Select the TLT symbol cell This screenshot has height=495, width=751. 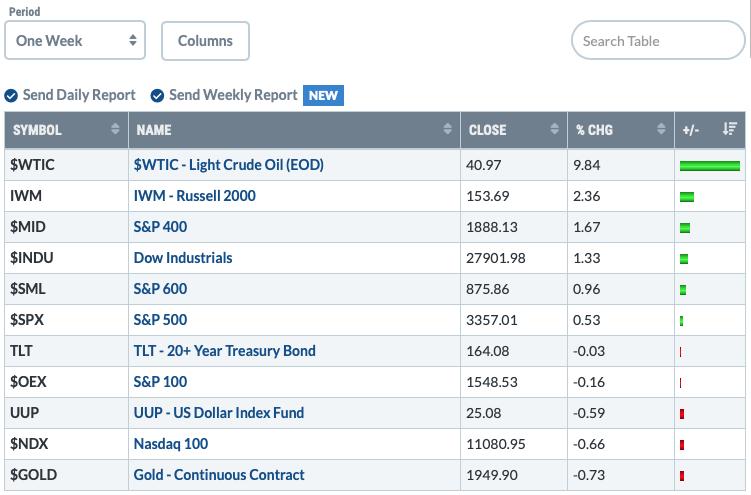pyautogui.click(x=67, y=351)
